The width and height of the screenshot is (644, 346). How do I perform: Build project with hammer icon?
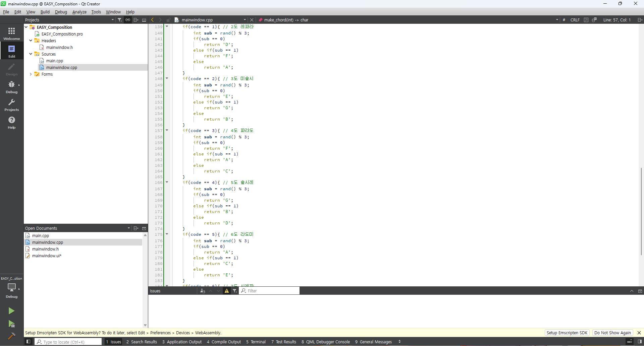click(x=11, y=336)
